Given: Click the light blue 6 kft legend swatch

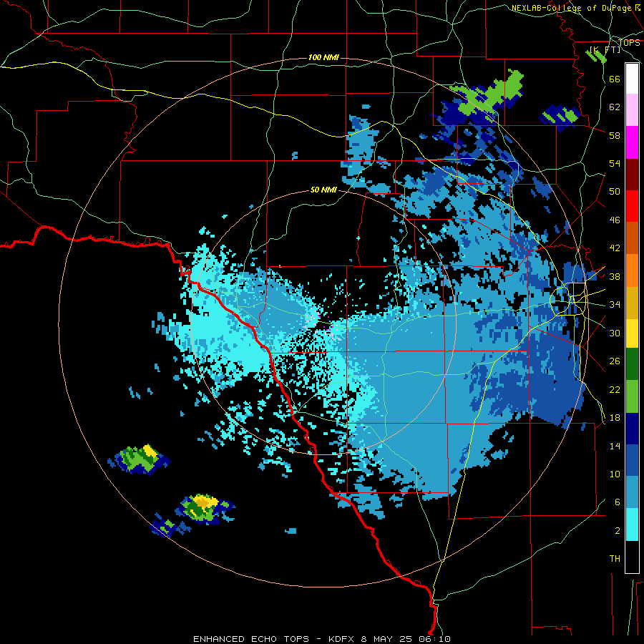Looking at the screenshot, I should [632, 493].
